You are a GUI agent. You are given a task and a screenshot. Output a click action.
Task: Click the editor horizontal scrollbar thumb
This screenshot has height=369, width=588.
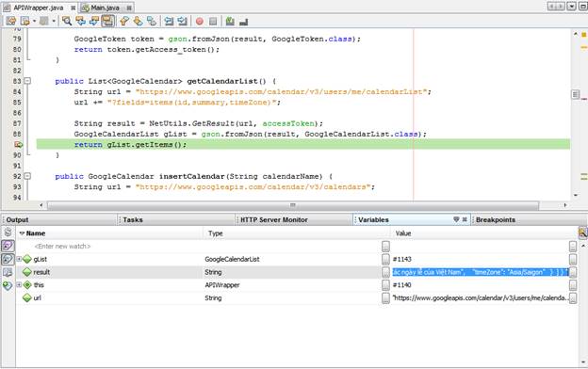point(293,205)
